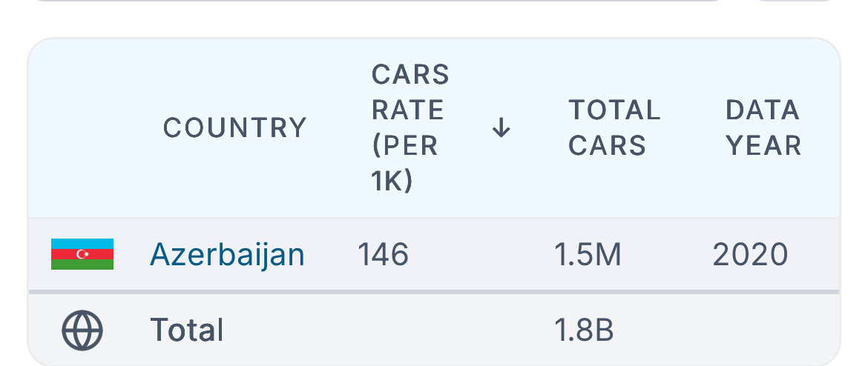Select the 2020 data year value

pyautogui.click(x=750, y=254)
